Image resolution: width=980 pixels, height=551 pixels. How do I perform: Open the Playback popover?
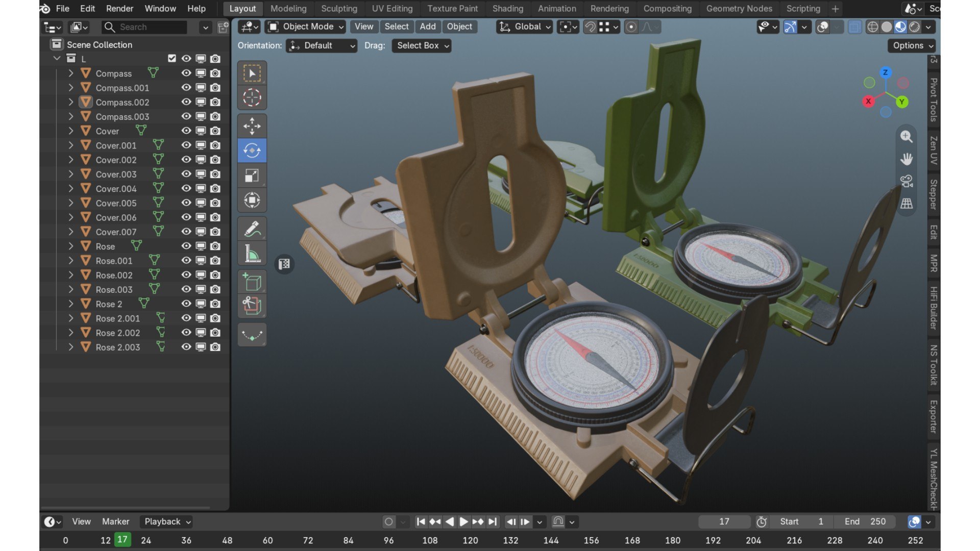166,521
